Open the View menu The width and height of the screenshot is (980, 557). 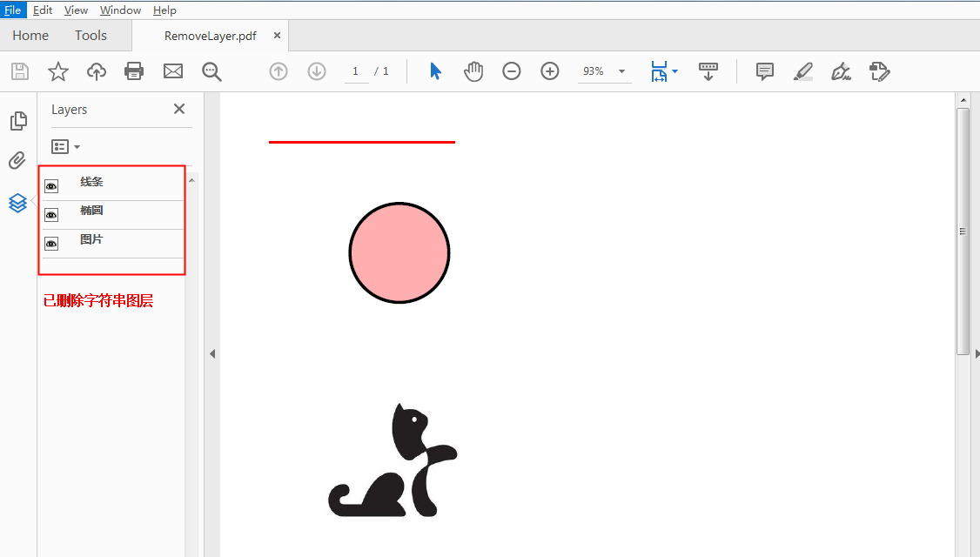click(x=77, y=10)
